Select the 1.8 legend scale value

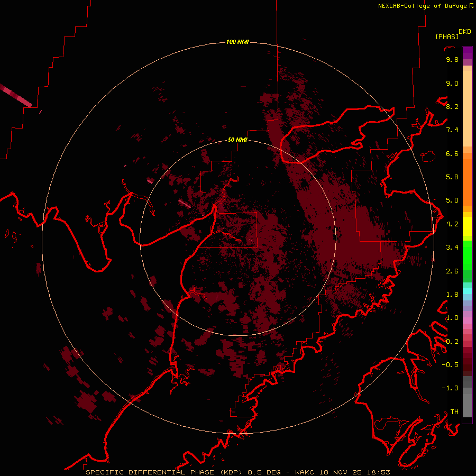click(x=452, y=295)
